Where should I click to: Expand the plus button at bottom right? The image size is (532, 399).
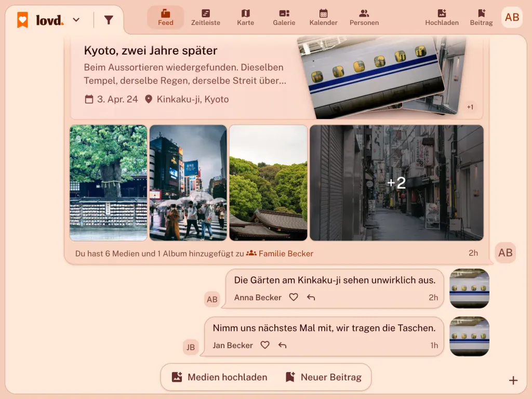point(513,380)
